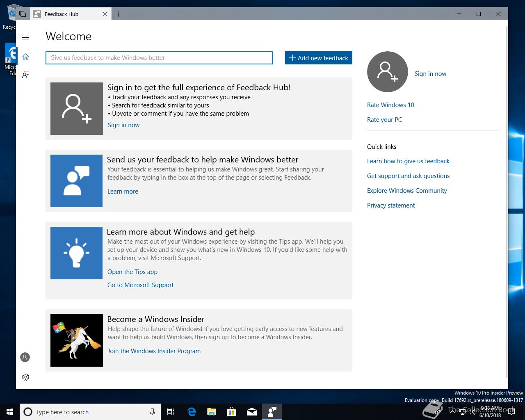
Task: Click the large gray profile avatar
Action: [388, 72]
